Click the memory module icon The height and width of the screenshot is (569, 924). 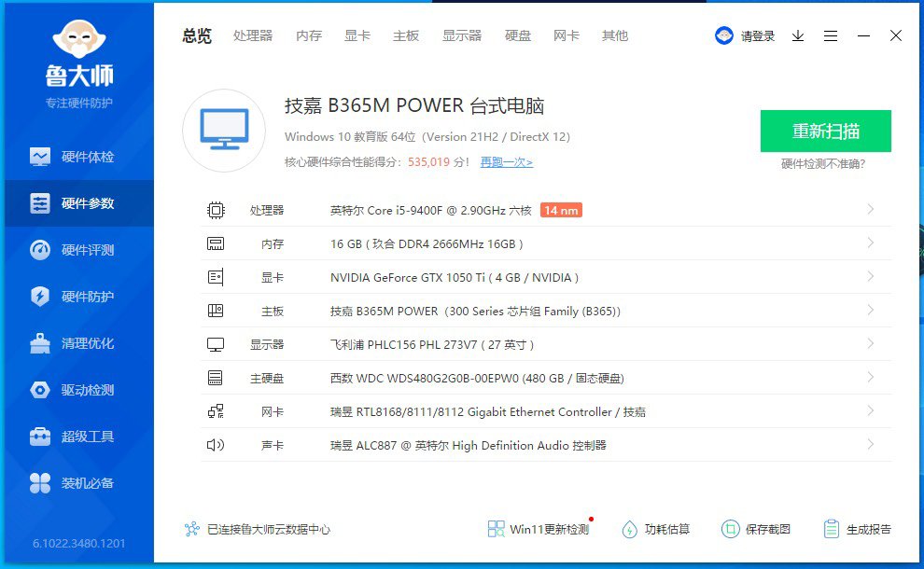tap(216, 243)
